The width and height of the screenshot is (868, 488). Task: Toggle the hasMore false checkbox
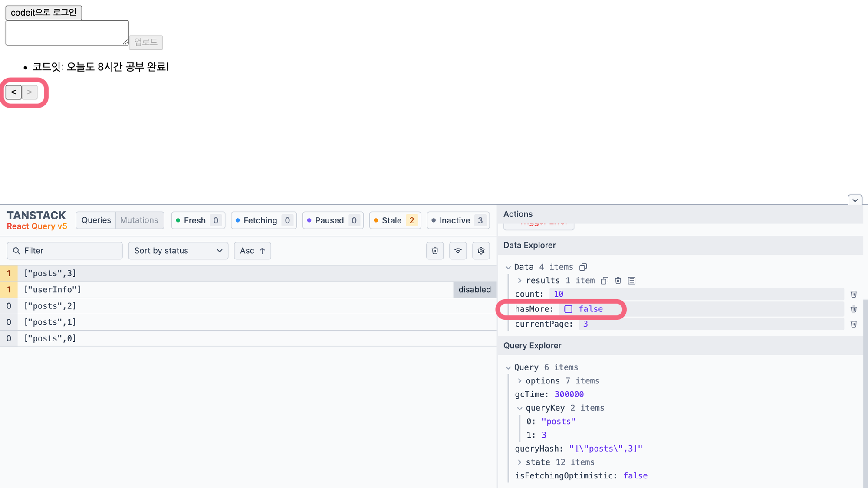click(568, 309)
